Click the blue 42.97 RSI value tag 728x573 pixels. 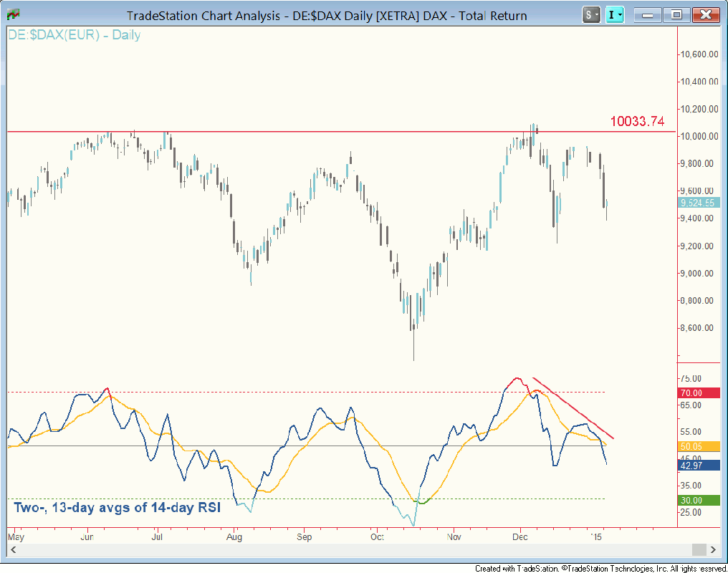pos(697,466)
